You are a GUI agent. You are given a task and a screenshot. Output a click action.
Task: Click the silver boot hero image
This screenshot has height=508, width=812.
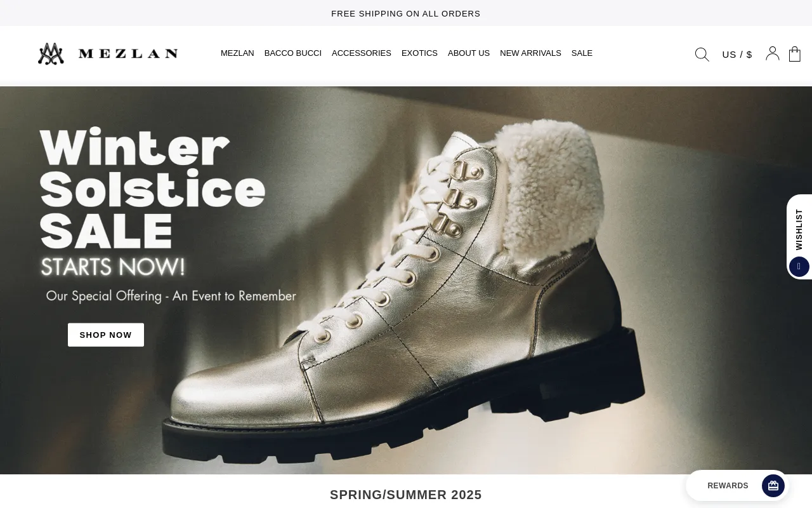(x=406, y=280)
